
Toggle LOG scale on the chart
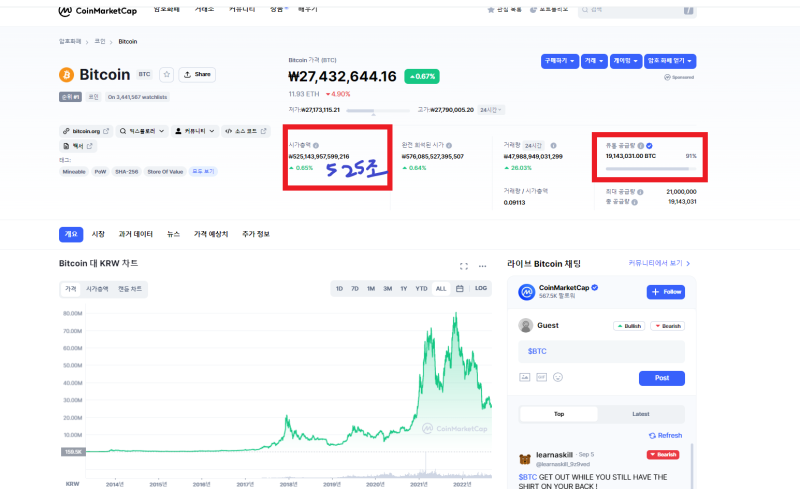481,288
